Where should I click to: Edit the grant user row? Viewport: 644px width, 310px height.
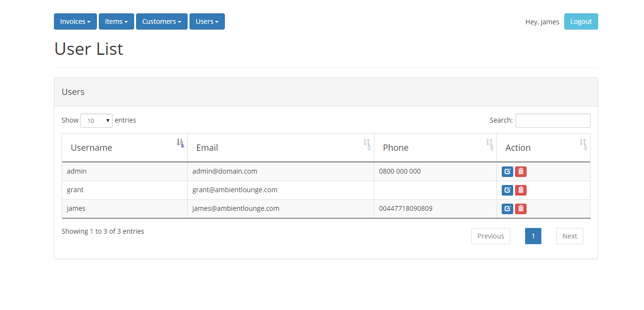507,190
